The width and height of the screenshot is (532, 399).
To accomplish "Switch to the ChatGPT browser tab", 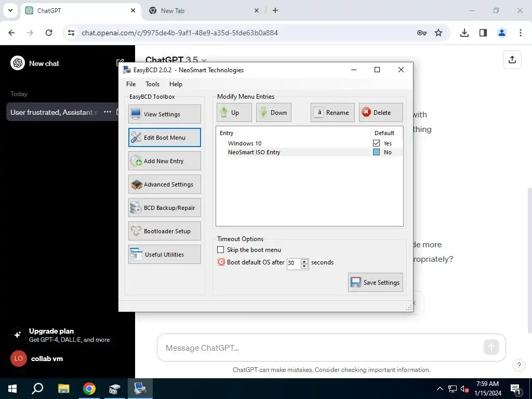I will [x=82, y=10].
